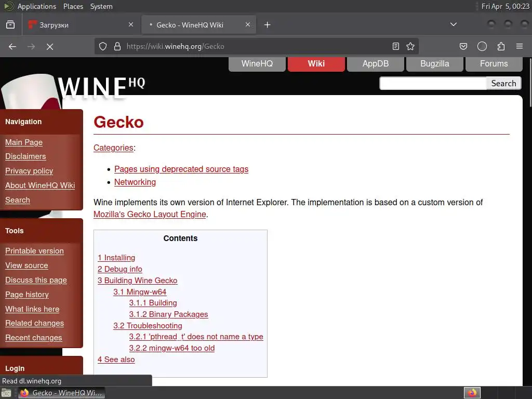Select the Gecko - WineHQ Wiki tab

click(198, 25)
